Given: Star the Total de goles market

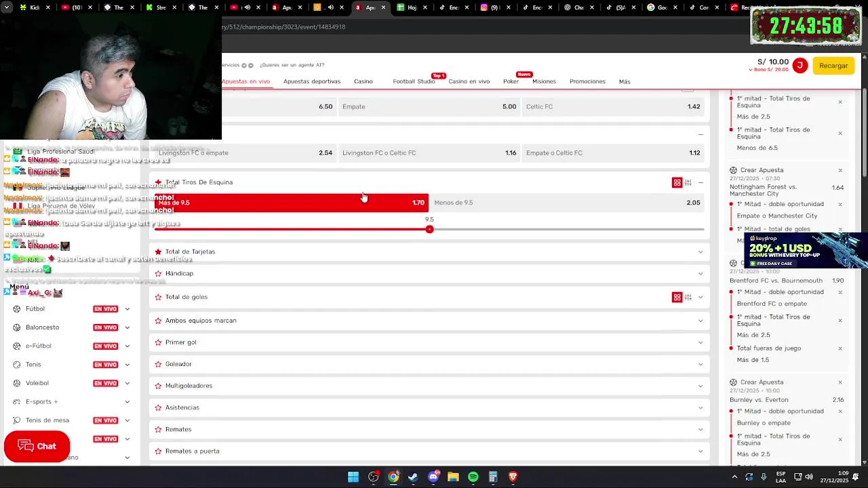Looking at the screenshot, I should (158, 297).
